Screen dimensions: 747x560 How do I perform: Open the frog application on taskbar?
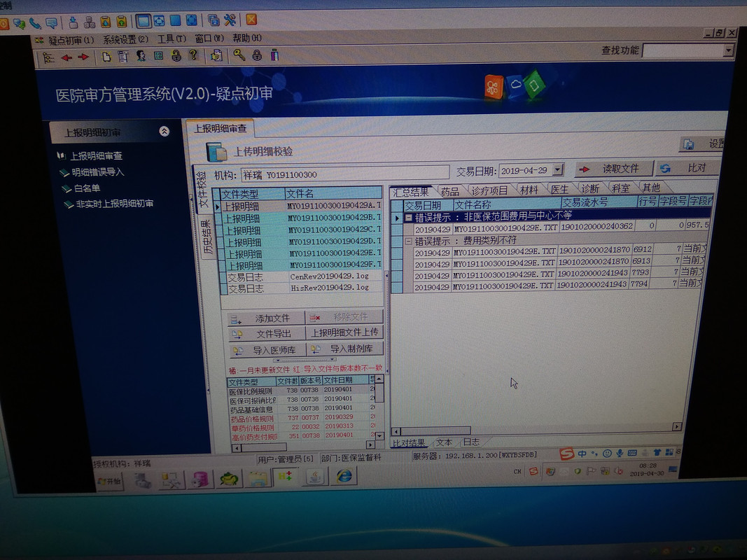tap(229, 479)
